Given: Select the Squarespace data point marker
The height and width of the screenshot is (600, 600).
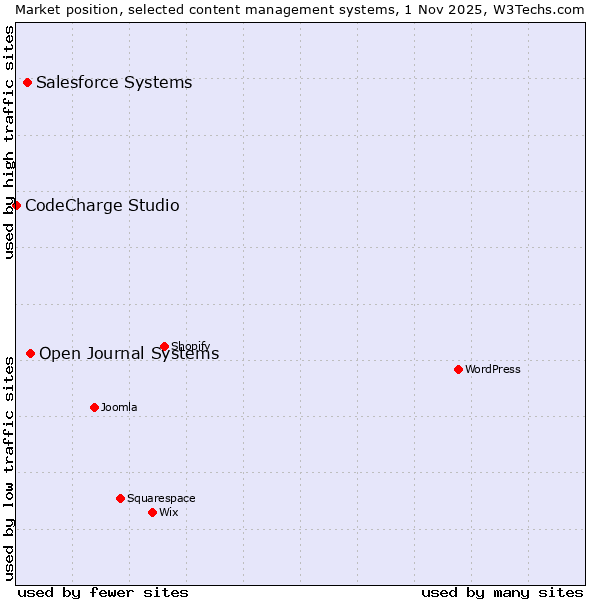Looking at the screenshot, I should click(x=120, y=498).
